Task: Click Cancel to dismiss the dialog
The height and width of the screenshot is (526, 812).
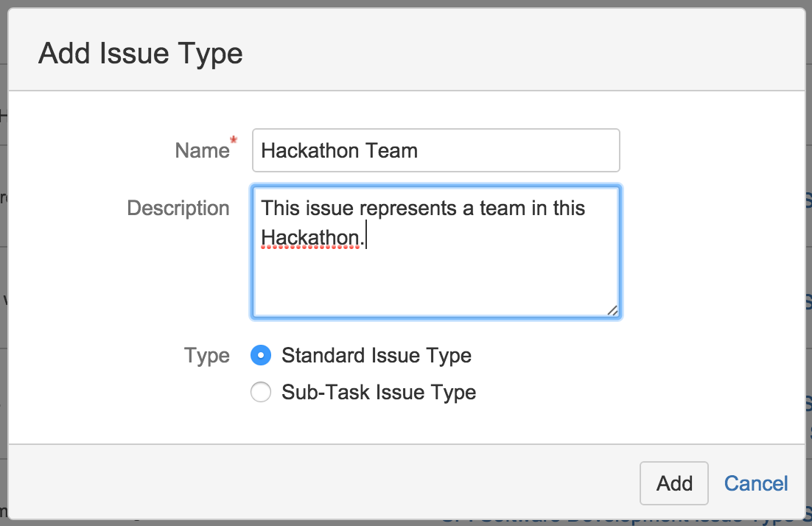Action: coord(755,483)
